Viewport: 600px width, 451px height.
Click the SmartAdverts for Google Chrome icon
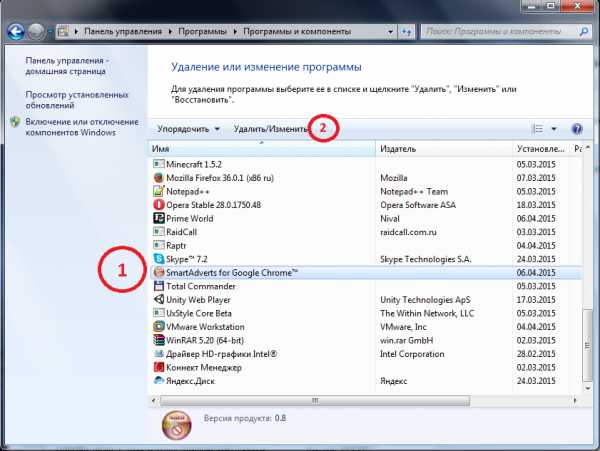[x=158, y=272]
